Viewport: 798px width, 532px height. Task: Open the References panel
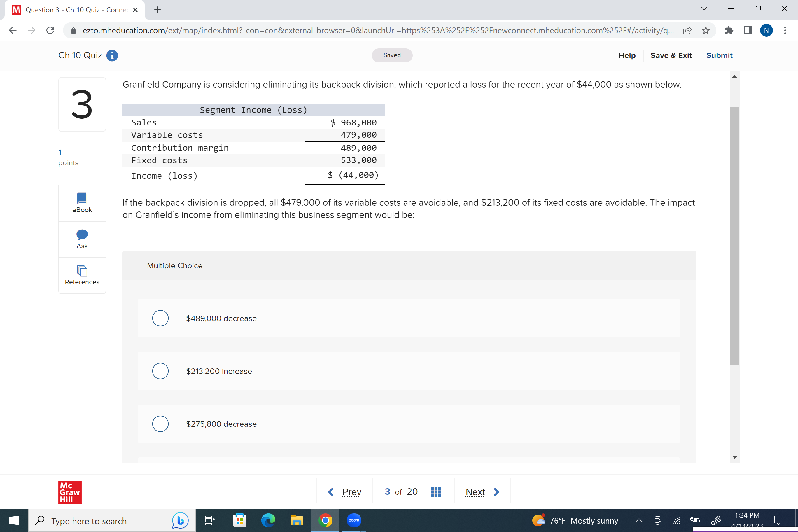[x=82, y=275]
